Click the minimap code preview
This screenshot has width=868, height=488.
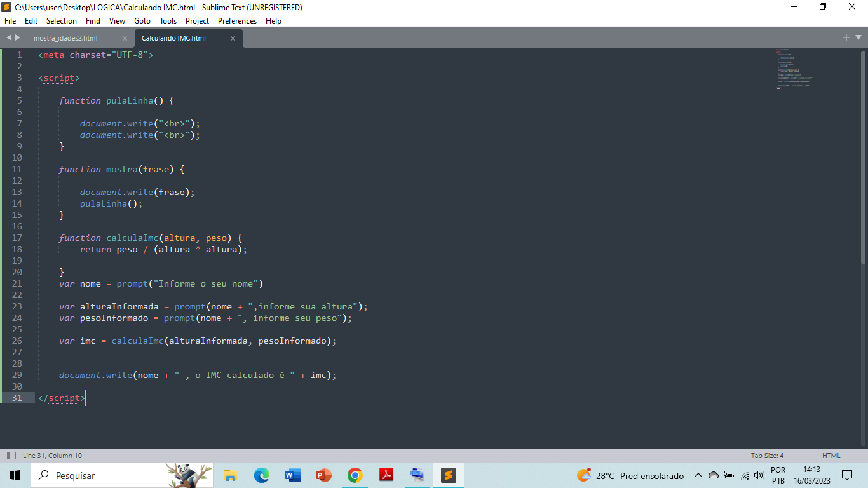point(794,69)
